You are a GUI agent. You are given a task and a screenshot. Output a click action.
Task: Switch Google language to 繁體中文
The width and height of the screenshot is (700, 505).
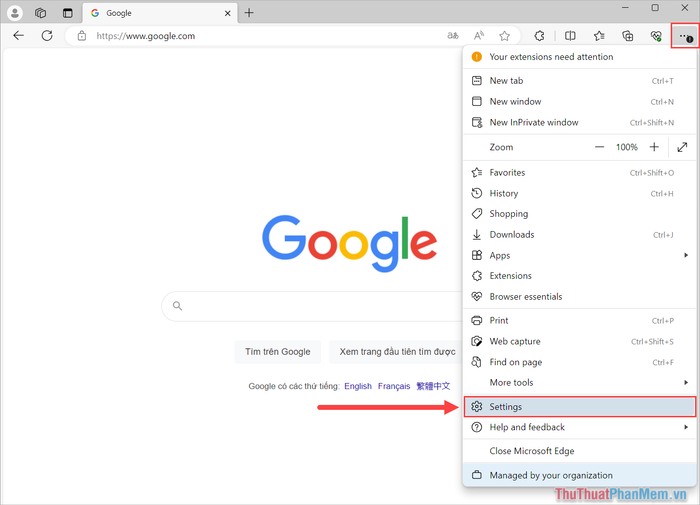coord(433,386)
